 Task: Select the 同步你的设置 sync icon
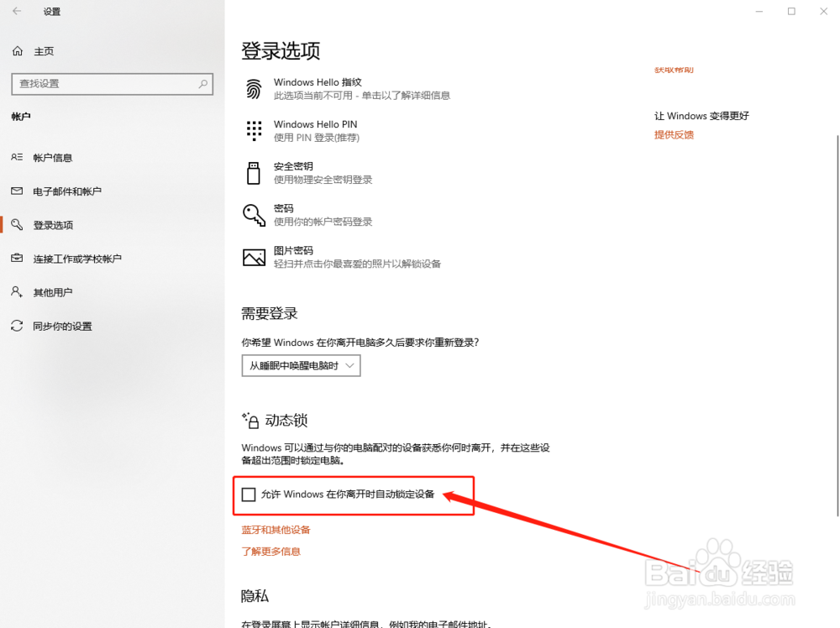pyautogui.click(x=17, y=326)
